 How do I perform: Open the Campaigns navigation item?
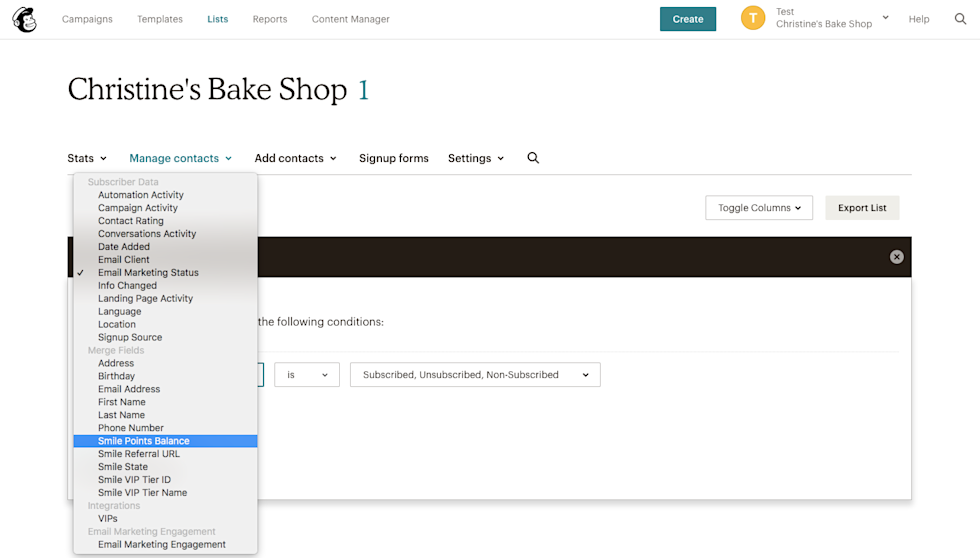click(88, 19)
